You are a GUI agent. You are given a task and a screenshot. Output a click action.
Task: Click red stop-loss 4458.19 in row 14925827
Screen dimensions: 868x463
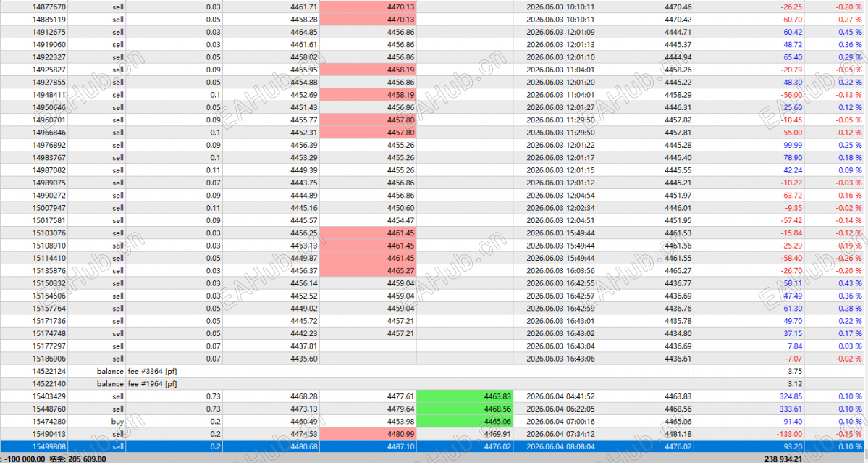point(368,70)
